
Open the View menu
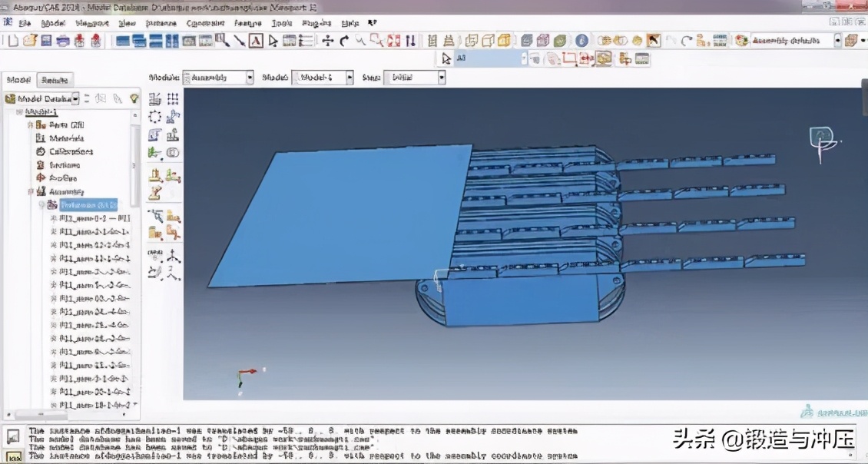pos(128,23)
